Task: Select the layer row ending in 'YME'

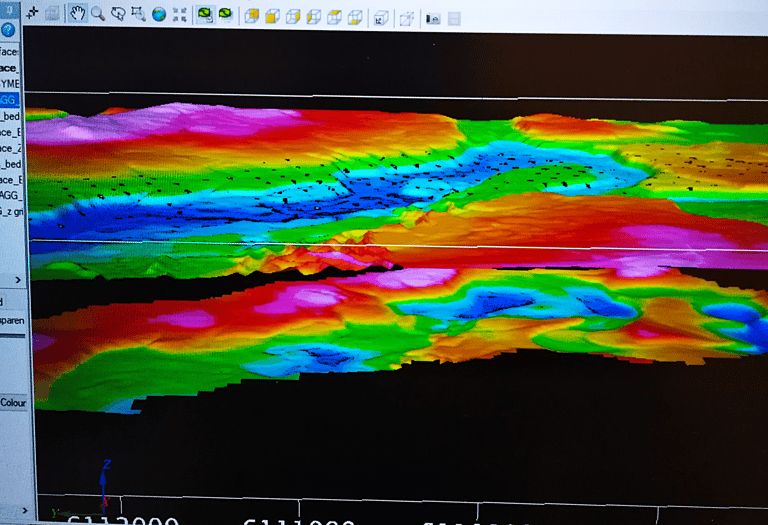Action: coord(10,84)
